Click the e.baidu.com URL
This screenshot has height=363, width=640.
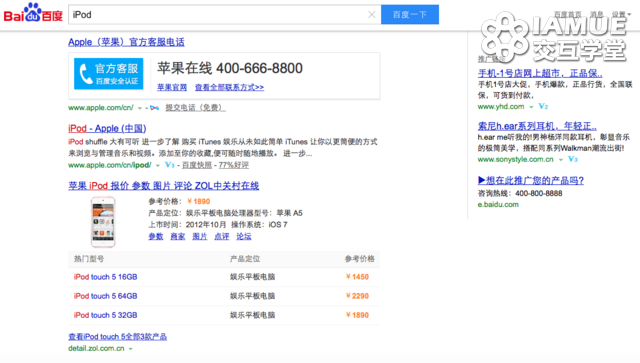(x=498, y=205)
